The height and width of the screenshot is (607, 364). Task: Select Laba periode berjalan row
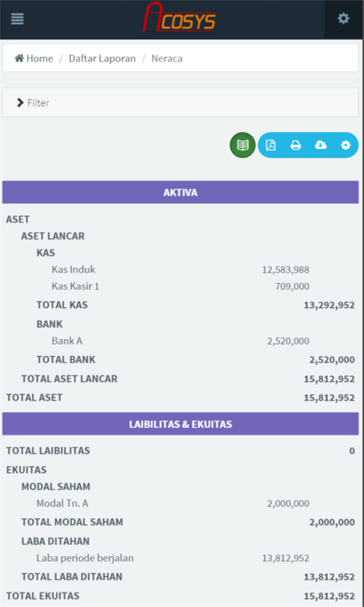(x=181, y=558)
